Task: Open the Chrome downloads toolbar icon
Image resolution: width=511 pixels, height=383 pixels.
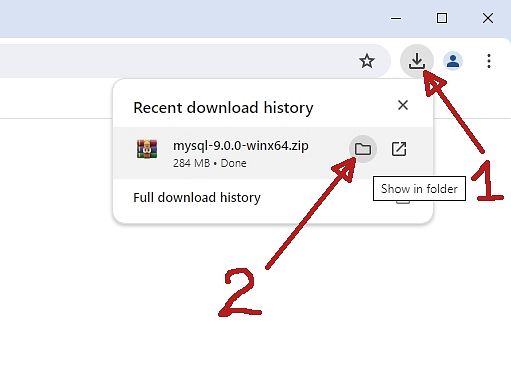Action: pos(417,61)
